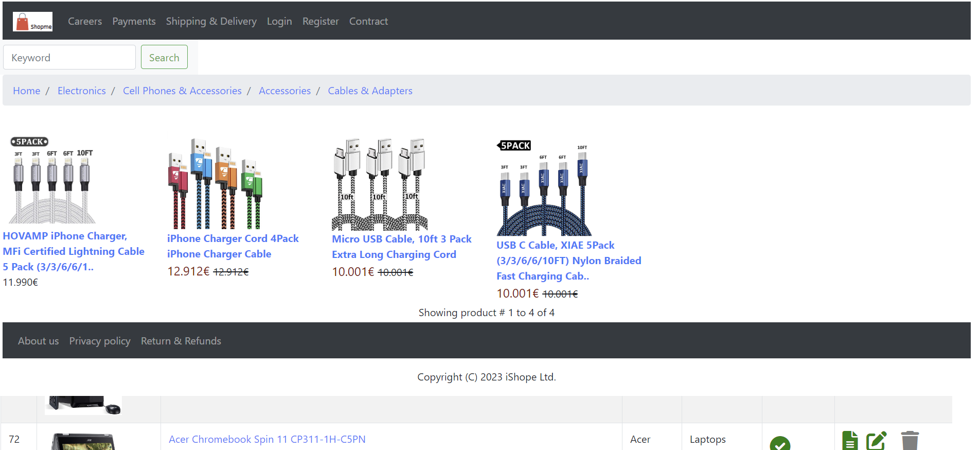Open XIAE USB C Cable image

pos(544,187)
